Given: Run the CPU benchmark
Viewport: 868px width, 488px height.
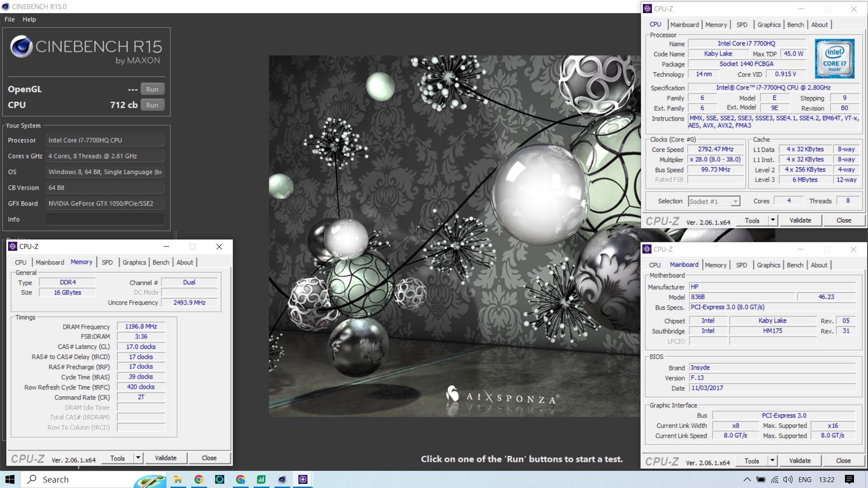Looking at the screenshot, I should pos(152,105).
